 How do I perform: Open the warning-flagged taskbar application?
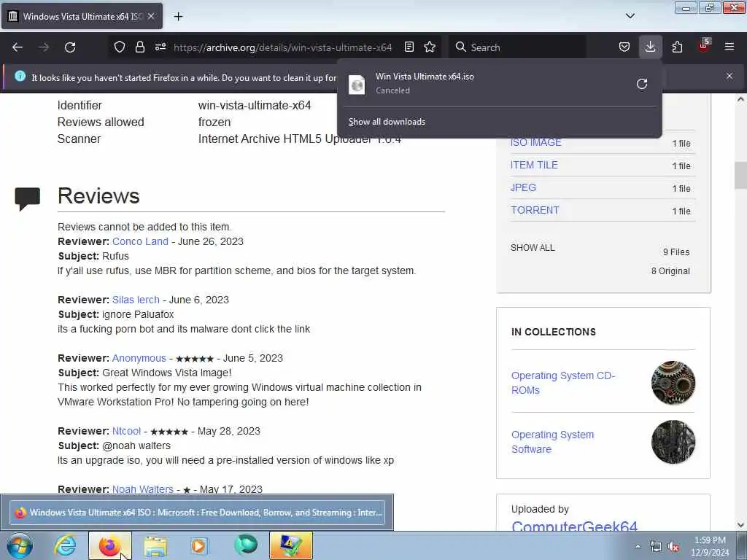coord(290,545)
